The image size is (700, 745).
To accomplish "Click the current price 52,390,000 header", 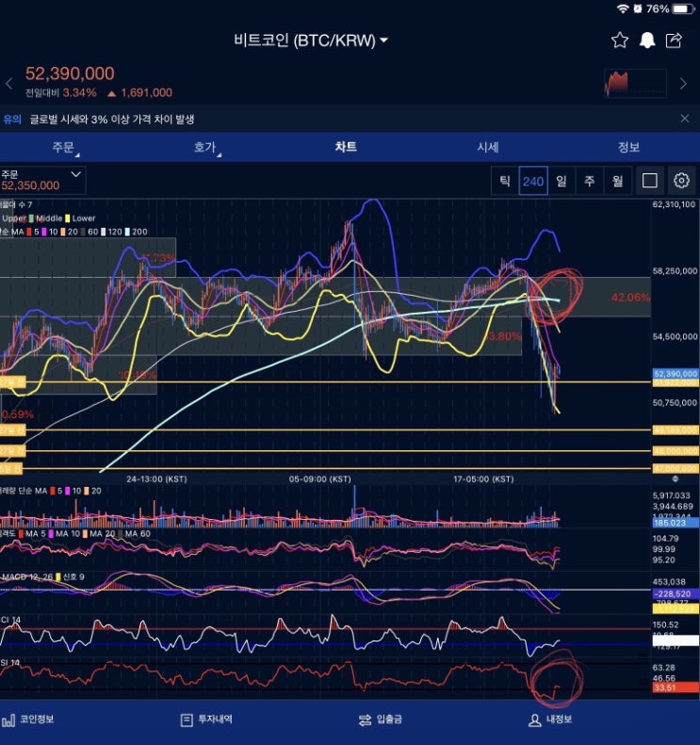I will (70, 73).
